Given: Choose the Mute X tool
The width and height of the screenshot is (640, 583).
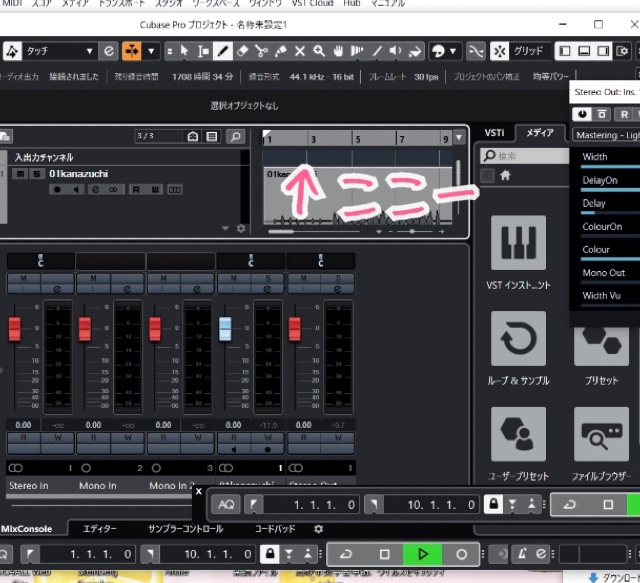Looking at the screenshot, I should tap(300, 51).
